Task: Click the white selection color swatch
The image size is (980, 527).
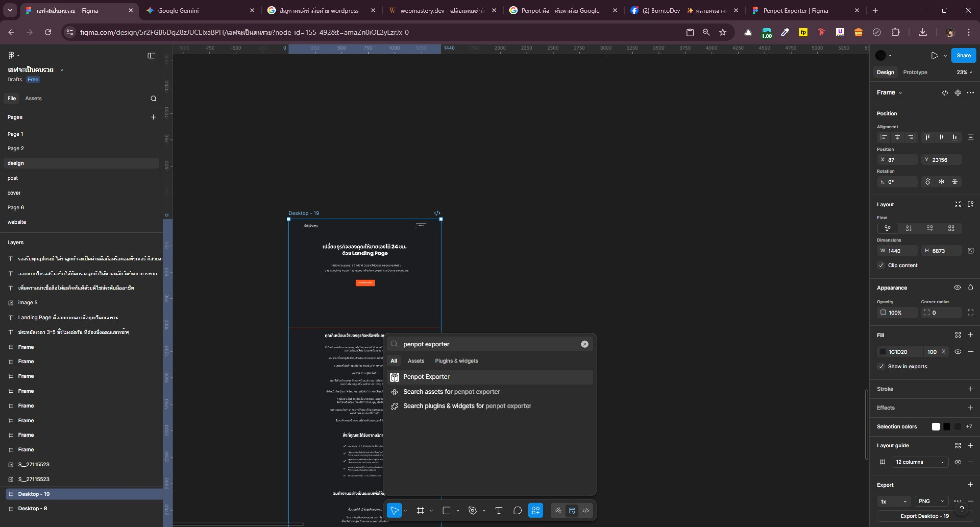Action: point(936,427)
